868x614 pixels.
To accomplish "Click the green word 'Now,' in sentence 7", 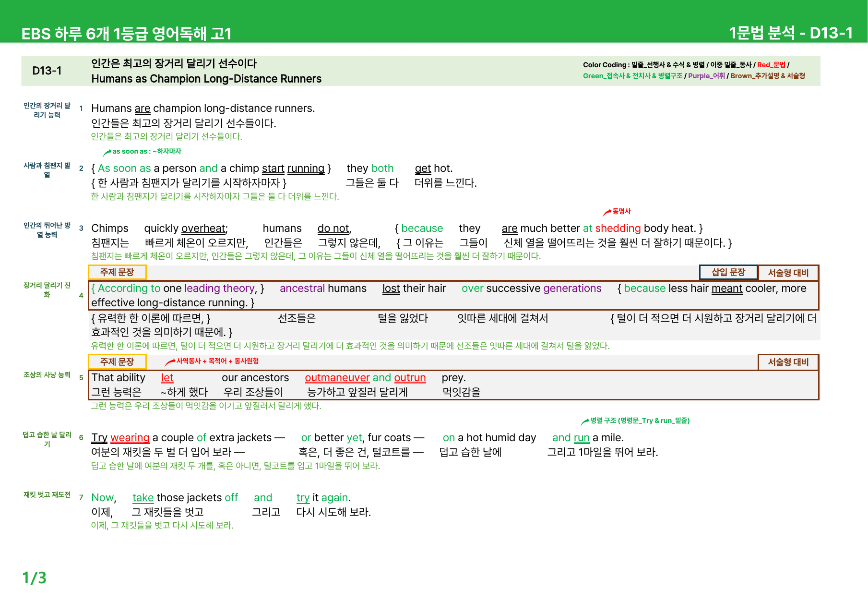I will (x=104, y=498).
